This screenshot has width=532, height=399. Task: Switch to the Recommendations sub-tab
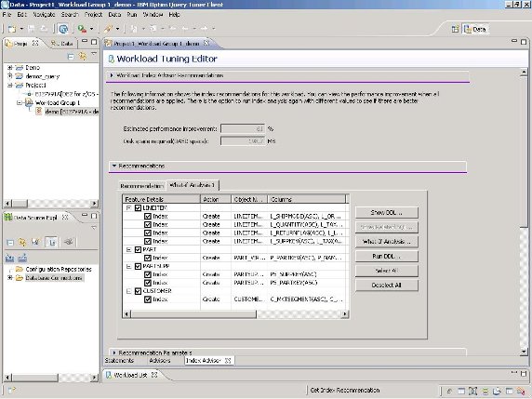coord(141,186)
